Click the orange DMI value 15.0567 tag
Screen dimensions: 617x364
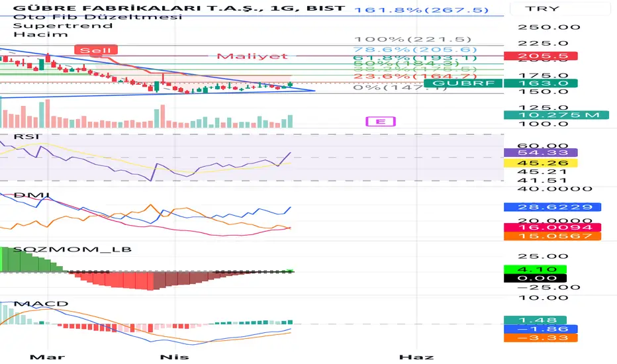click(x=553, y=236)
